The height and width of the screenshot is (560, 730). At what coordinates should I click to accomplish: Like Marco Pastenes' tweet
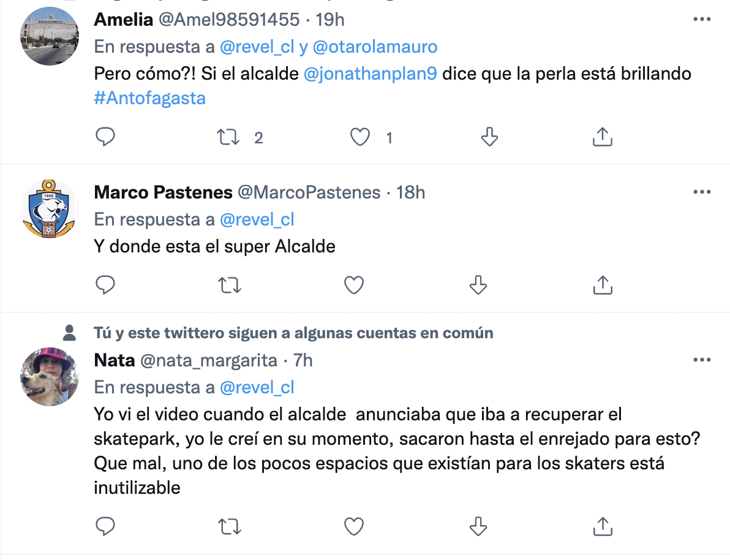click(354, 285)
